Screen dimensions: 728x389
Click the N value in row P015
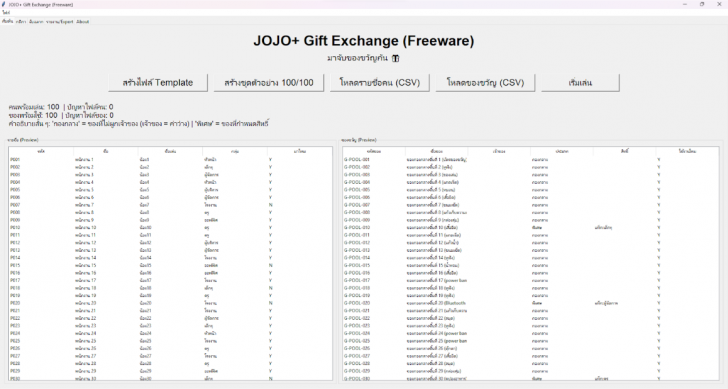coord(271,266)
